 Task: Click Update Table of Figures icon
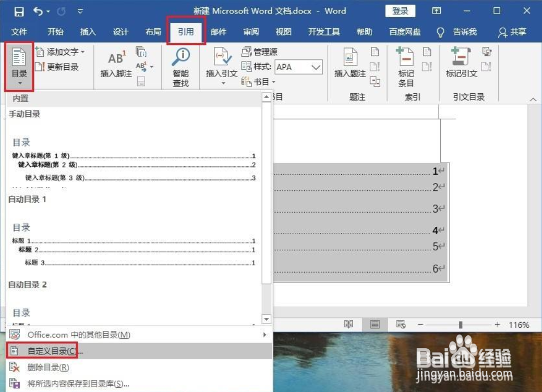375,66
